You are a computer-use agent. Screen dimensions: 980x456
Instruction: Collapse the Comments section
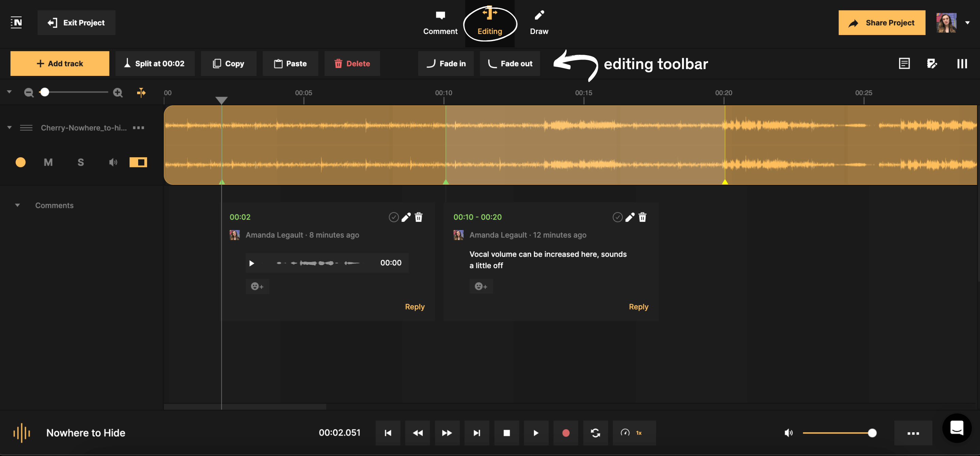coord(17,205)
